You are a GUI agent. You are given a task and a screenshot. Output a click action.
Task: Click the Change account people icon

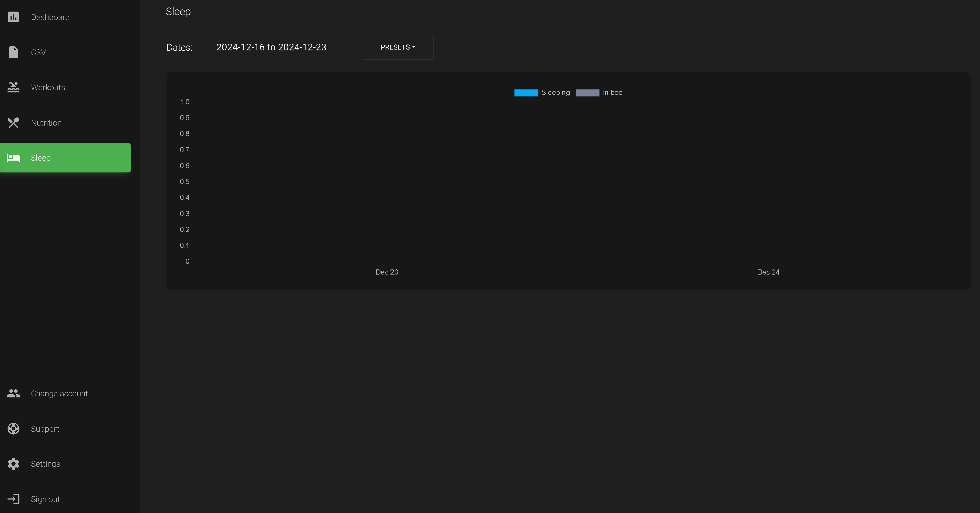pos(13,393)
